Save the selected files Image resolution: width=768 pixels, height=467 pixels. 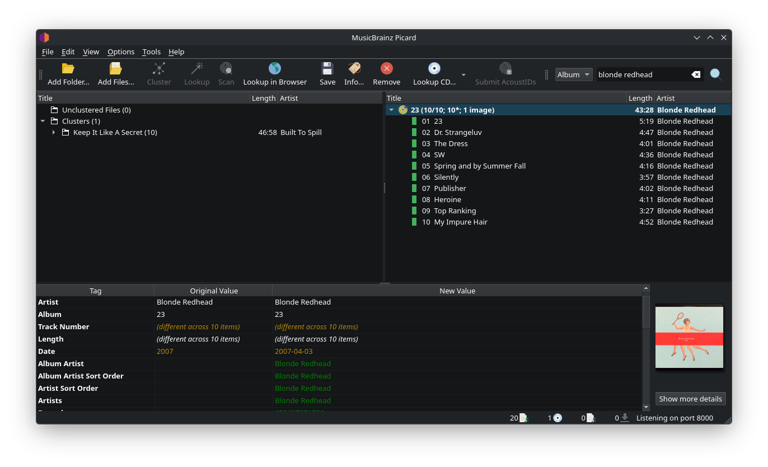pyautogui.click(x=327, y=74)
